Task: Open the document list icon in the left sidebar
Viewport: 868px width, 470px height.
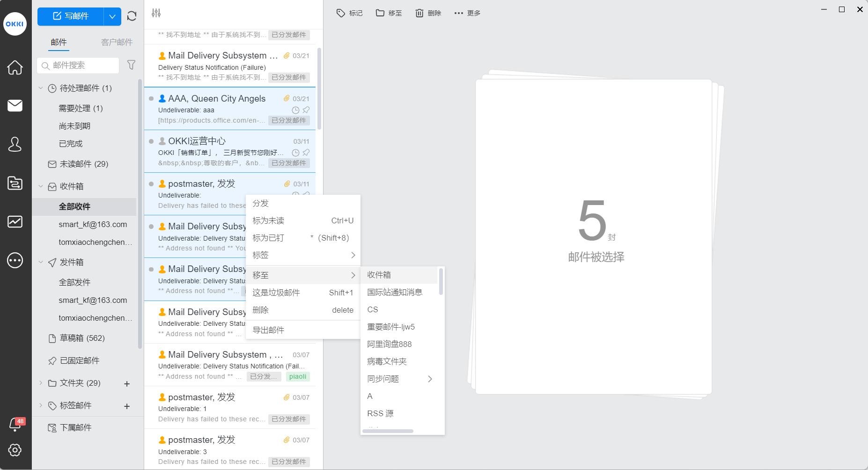Action: 15,183
